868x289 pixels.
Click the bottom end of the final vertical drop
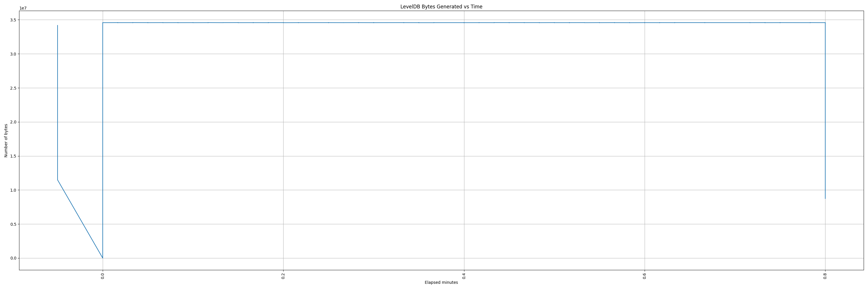825,198
